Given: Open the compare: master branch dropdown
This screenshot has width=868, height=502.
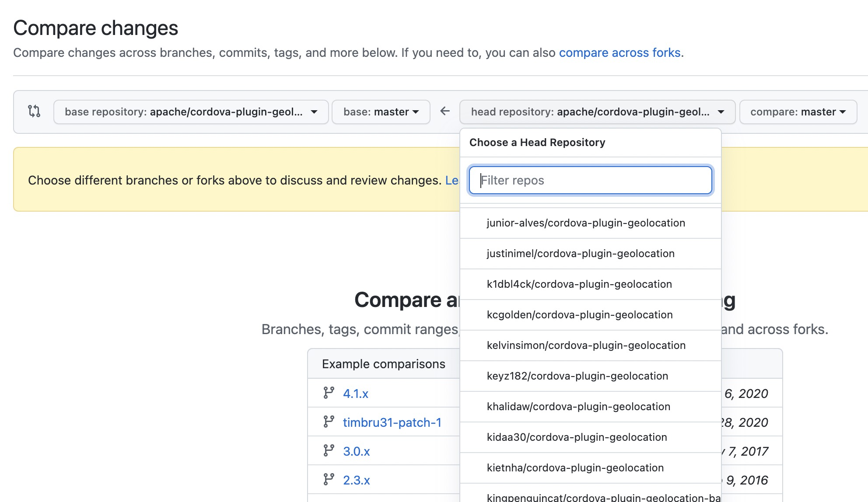Looking at the screenshot, I should [798, 112].
